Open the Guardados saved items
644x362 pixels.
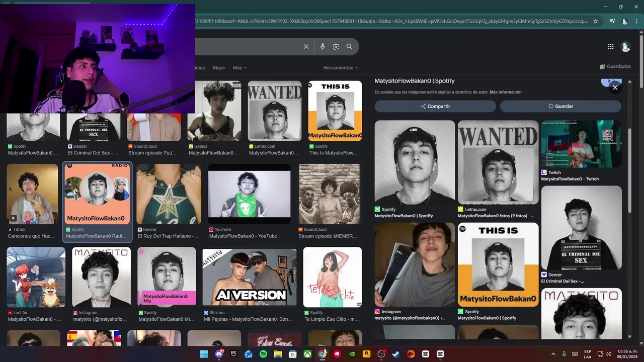[x=615, y=66]
